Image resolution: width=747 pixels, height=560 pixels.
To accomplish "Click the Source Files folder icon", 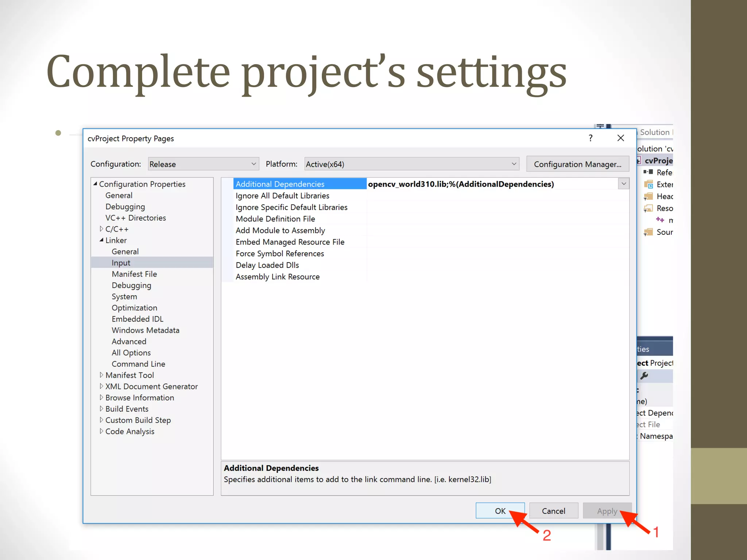I will [648, 232].
